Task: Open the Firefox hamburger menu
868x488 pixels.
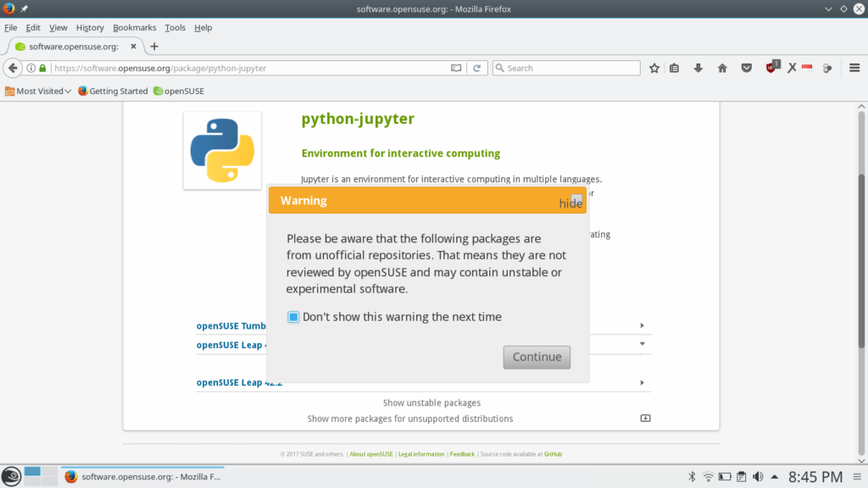Action: pos(854,68)
